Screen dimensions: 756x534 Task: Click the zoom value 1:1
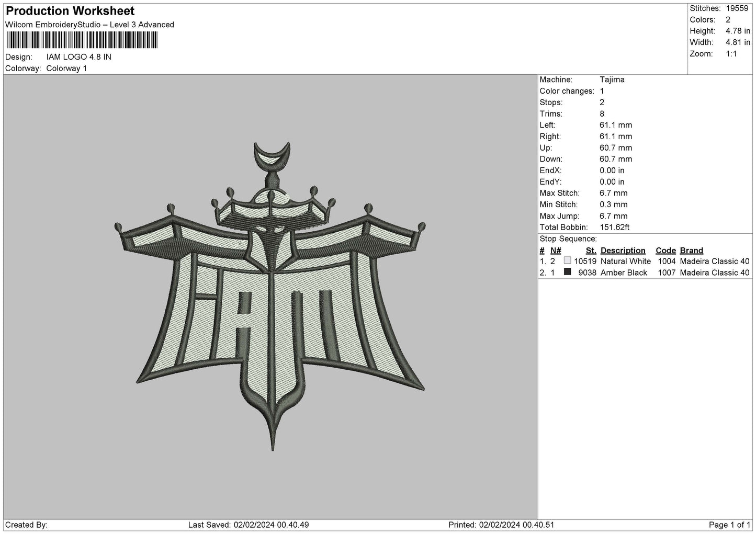pyautogui.click(x=731, y=54)
